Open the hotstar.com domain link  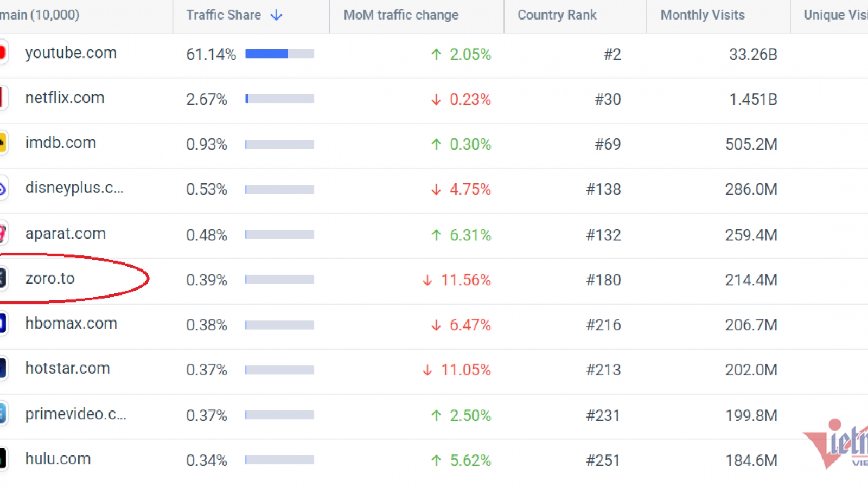[x=68, y=368]
